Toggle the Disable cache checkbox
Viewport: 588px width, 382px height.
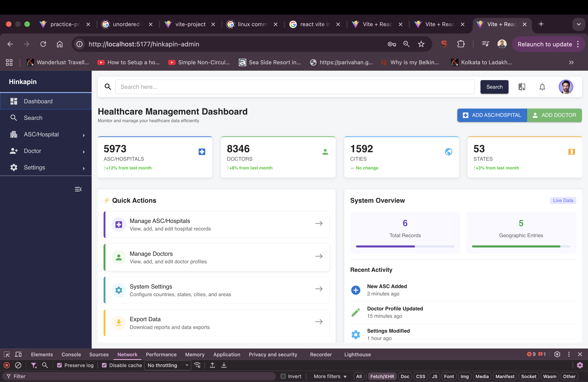point(104,365)
